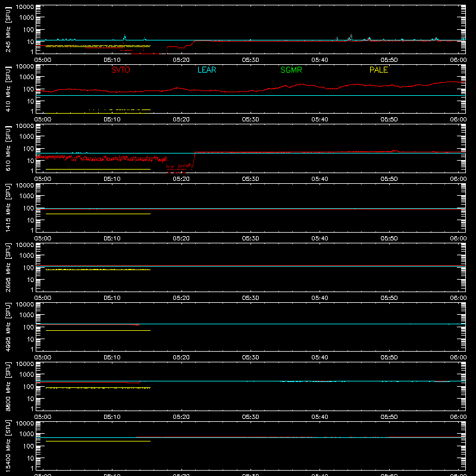Image resolution: width=476 pixels, height=476 pixels.
Task: Select the 410 MHz [SFU] axis label
Action: pyautogui.click(x=8, y=89)
